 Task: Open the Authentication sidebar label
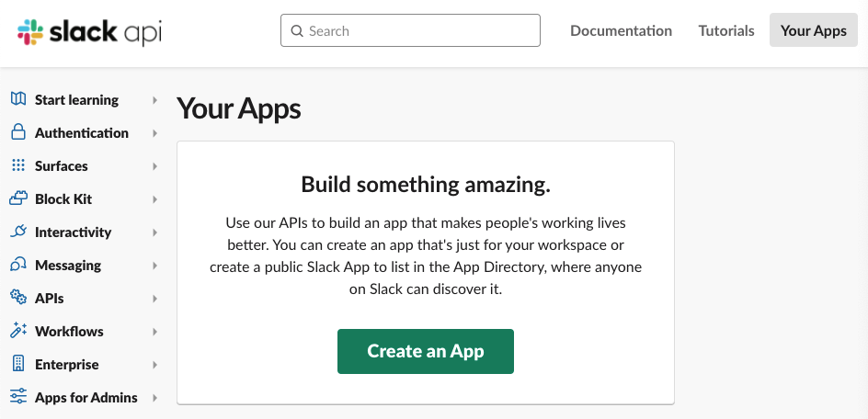[x=81, y=133]
